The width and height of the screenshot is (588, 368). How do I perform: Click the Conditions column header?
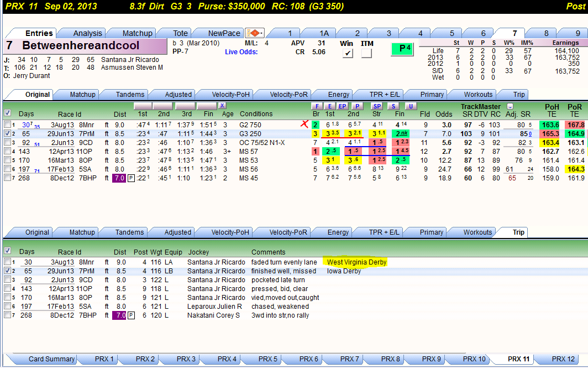click(x=256, y=114)
